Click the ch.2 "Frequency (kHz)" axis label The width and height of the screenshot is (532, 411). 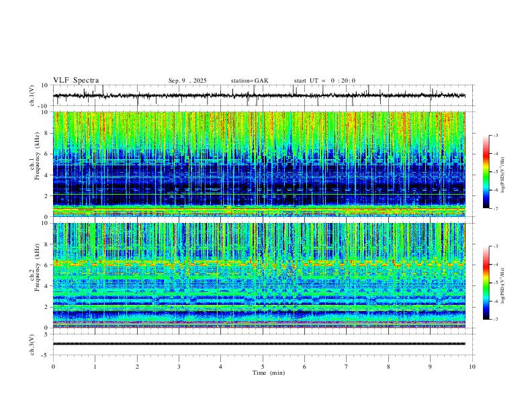(x=37, y=267)
